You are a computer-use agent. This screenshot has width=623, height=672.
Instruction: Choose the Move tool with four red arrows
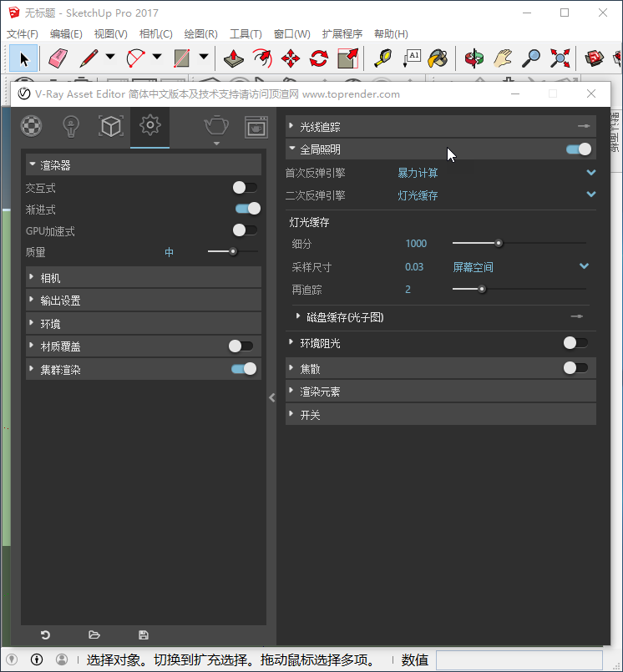291,58
